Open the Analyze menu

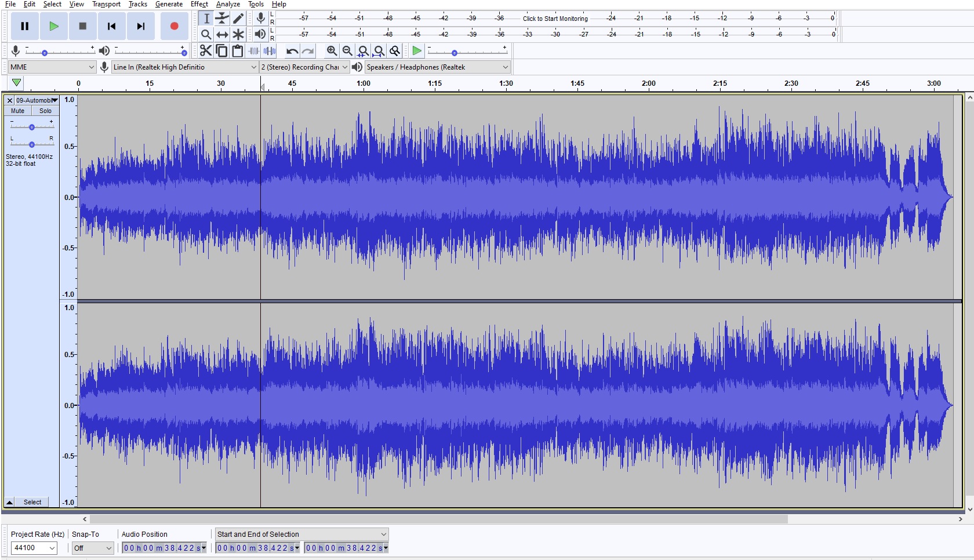point(228,4)
